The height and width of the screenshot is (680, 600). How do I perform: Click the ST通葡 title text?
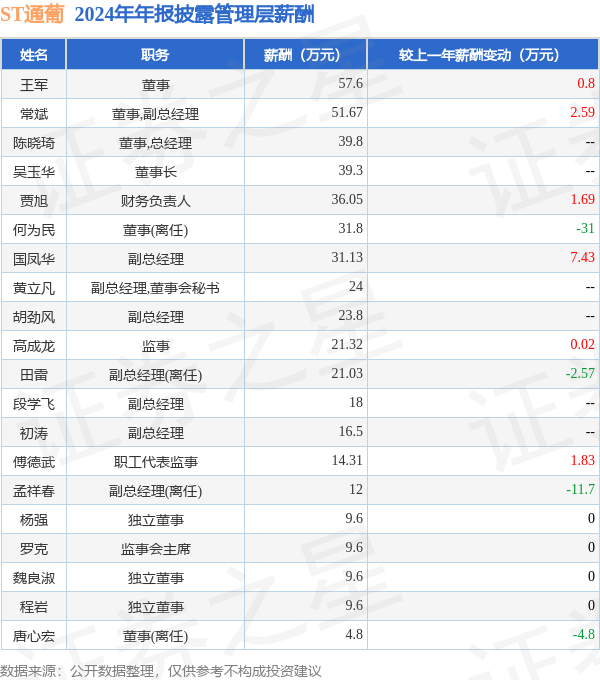(x=32, y=14)
